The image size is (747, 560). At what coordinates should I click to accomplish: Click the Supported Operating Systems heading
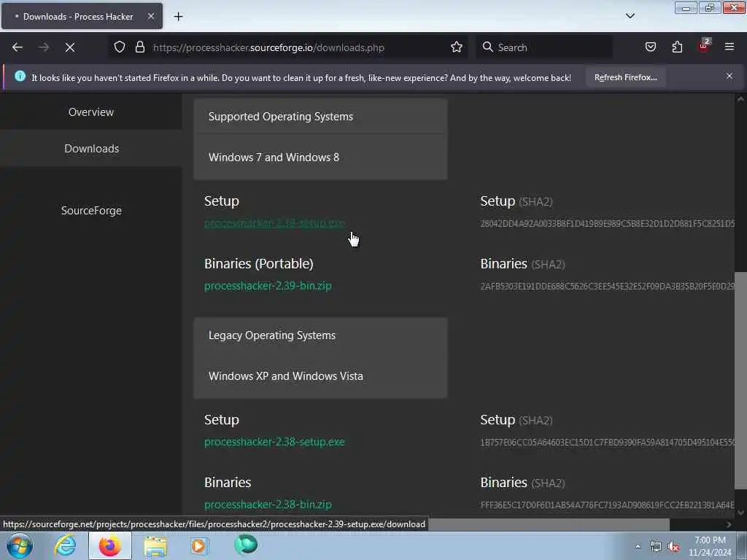pos(281,117)
